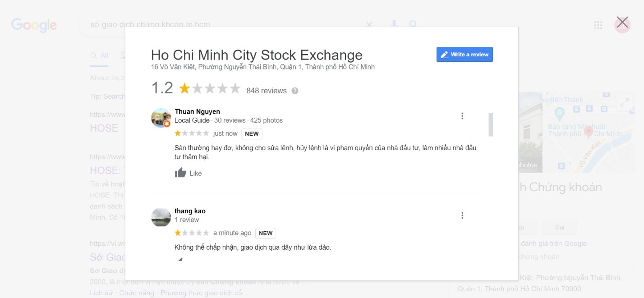Open options menu on thang kao's review

point(462,215)
